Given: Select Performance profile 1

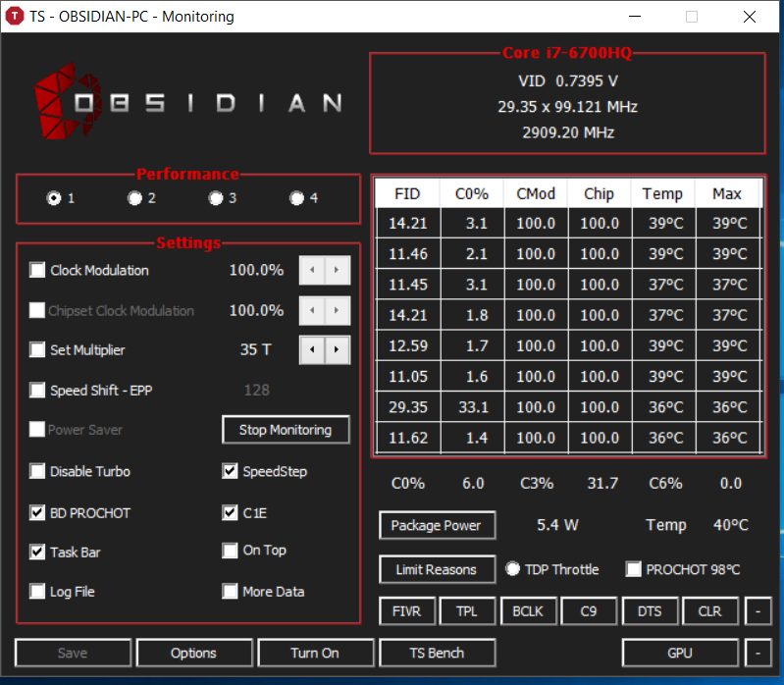Looking at the screenshot, I should [x=54, y=198].
